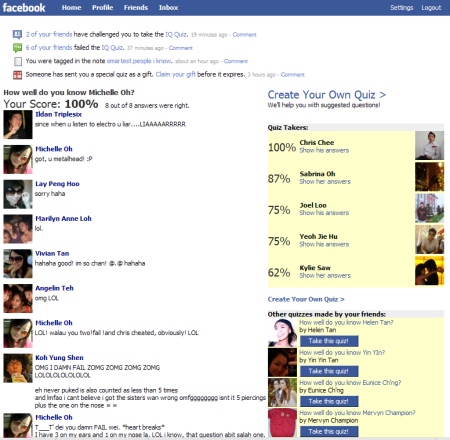
Task: Open '6 of your friends' link
Action: pyautogui.click(x=49, y=48)
